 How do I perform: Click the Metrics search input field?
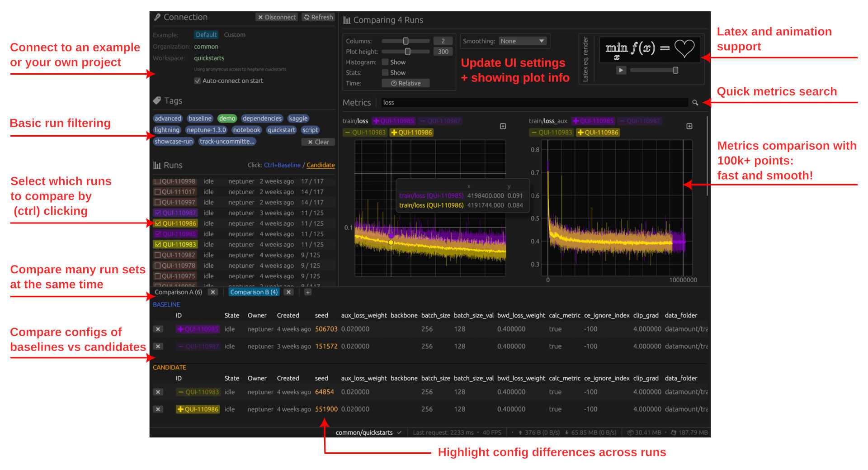click(533, 103)
